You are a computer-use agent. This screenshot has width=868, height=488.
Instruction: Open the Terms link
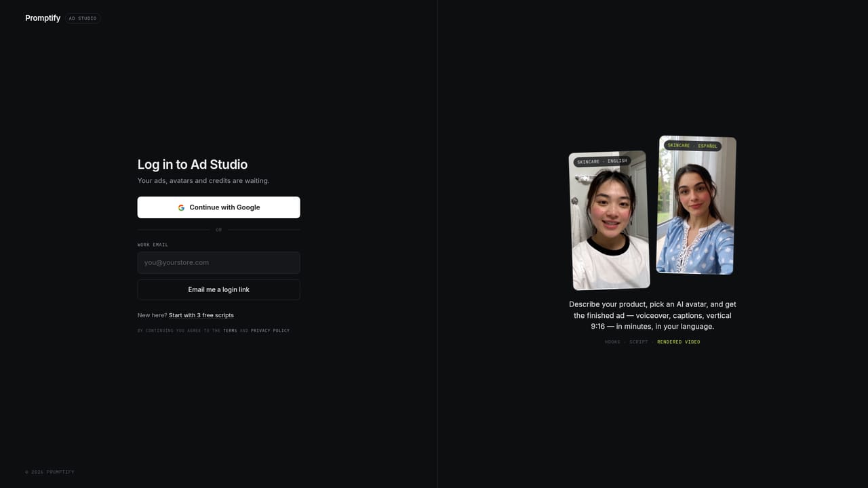[x=230, y=331]
